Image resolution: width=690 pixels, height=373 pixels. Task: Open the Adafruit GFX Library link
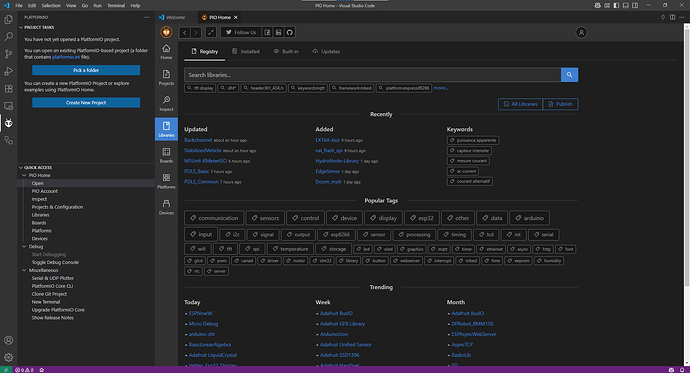pyautogui.click(x=342, y=324)
